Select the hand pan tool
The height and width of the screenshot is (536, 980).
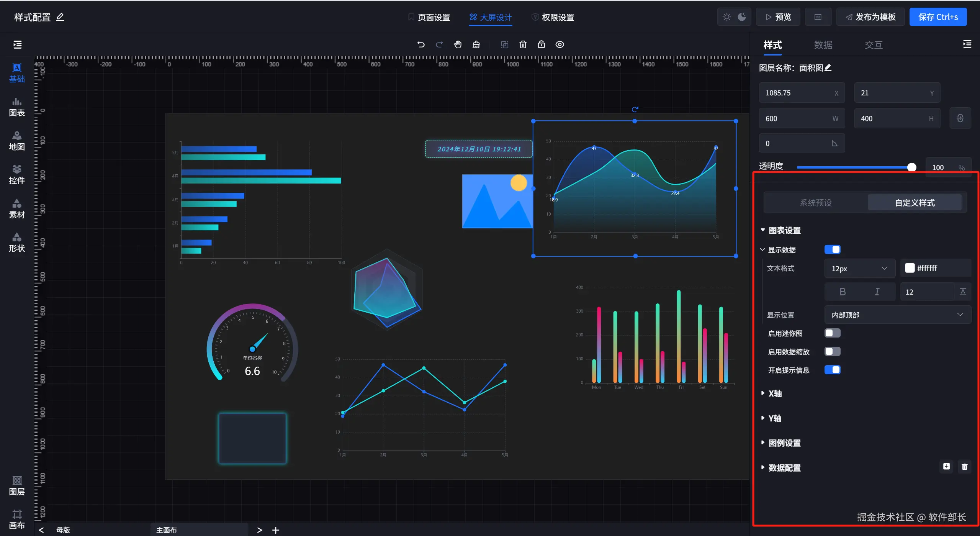[x=458, y=44]
